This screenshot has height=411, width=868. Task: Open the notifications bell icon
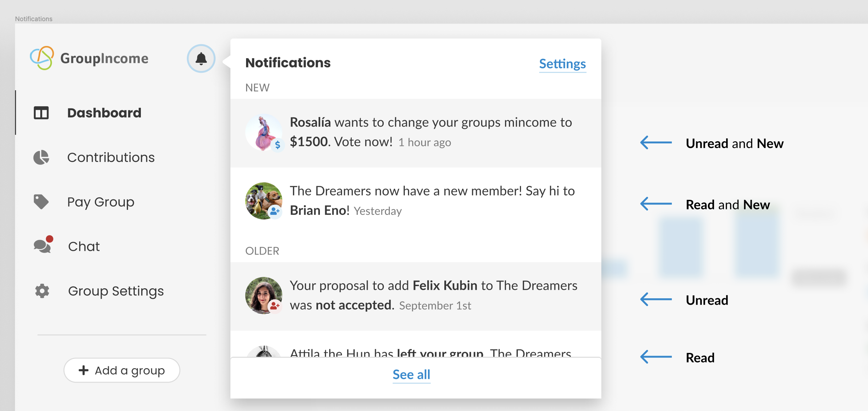tap(201, 59)
